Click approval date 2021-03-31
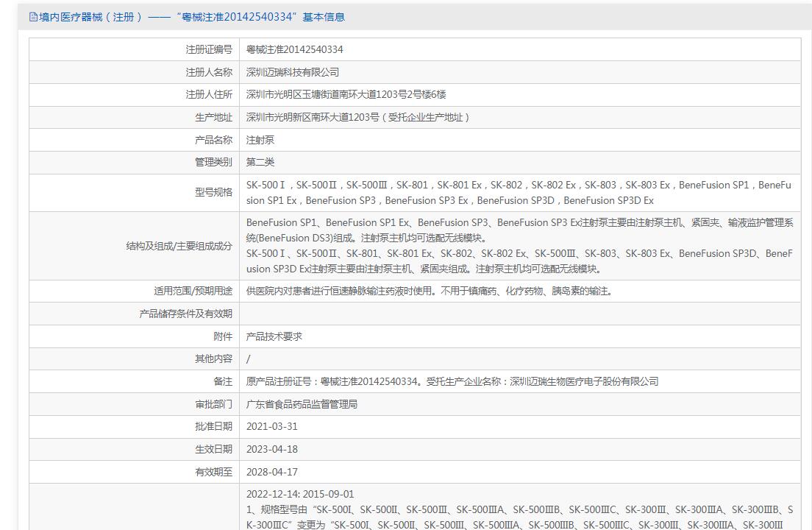The width and height of the screenshot is (812, 530). (272, 427)
